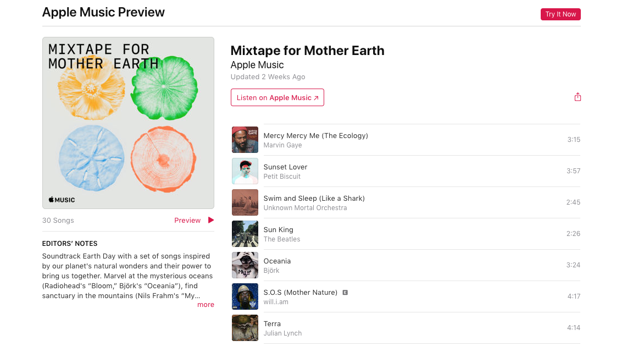Screen dimensions: 644x346
Task: Expand editors' notes with more link
Action: 206,305
